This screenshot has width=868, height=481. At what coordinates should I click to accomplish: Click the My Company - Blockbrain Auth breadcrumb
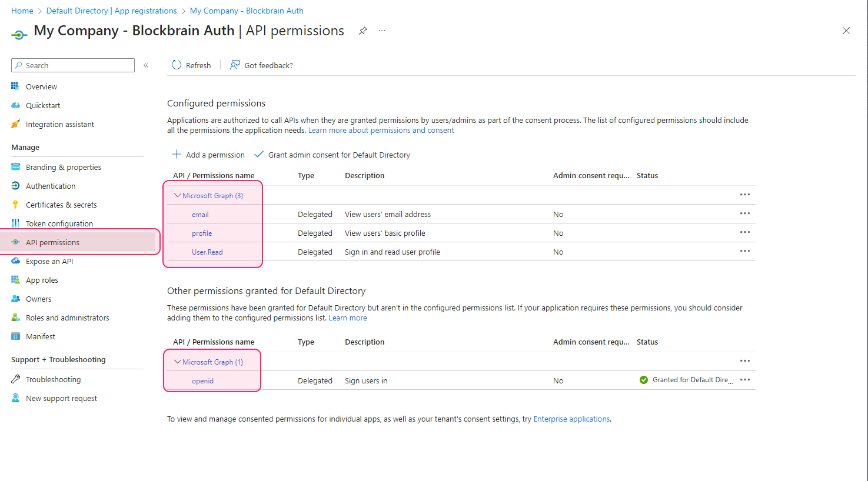click(x=247, y=11)
